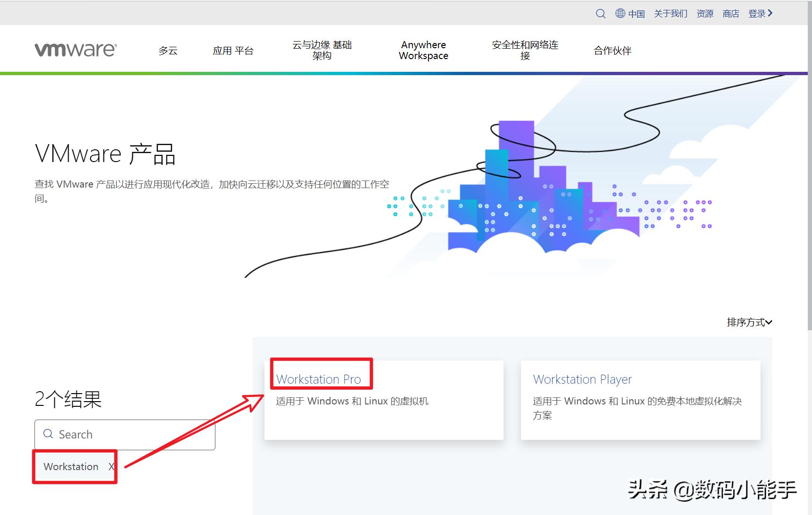Open the 多云 navigation menu
This screenshot has height=515, width=812.
[x=168, y=51]
